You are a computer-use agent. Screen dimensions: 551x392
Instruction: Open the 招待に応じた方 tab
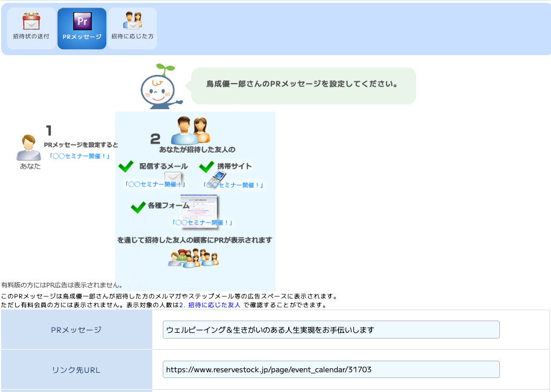coord(132,28)
